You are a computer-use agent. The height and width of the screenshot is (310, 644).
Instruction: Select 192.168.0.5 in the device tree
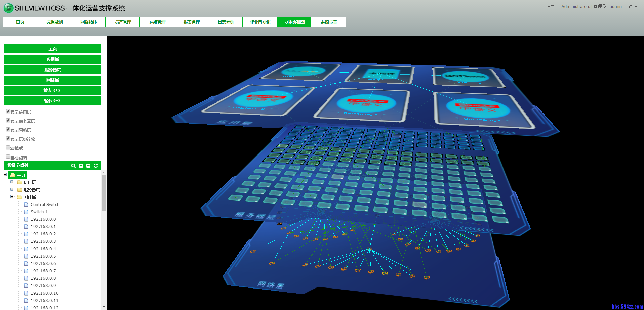click(x=43, y=256)
